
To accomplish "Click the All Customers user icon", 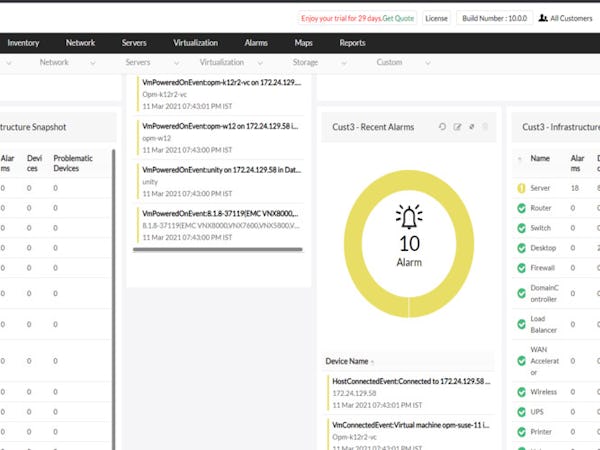I will (x=543, y=18).
